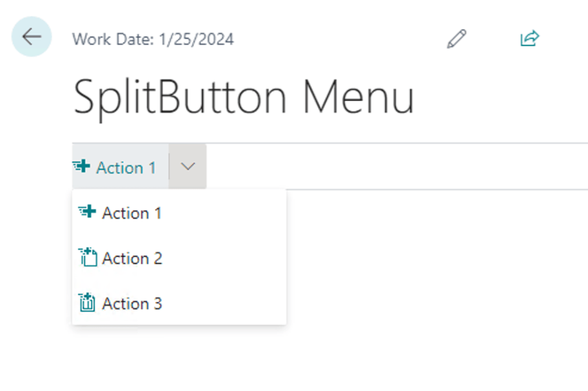Select Action 1 from the dropdown menu
Screen dimensions: 588x391
[x=131, y=213]
